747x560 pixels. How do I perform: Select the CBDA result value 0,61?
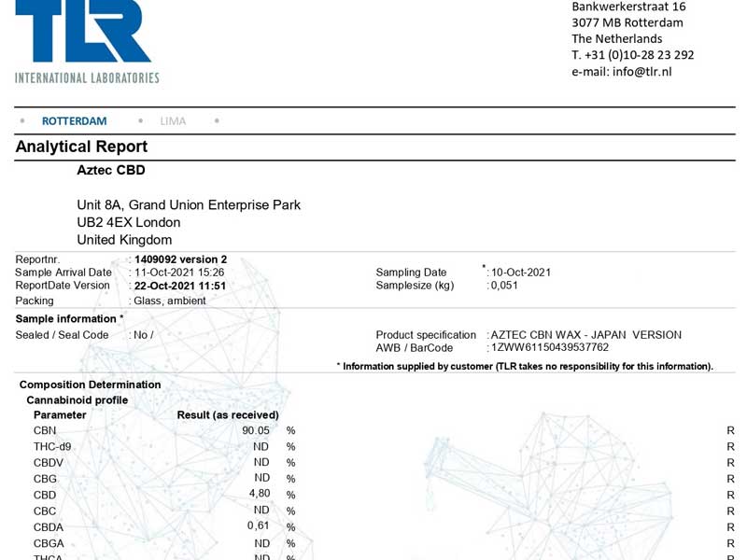click(259, 525)
